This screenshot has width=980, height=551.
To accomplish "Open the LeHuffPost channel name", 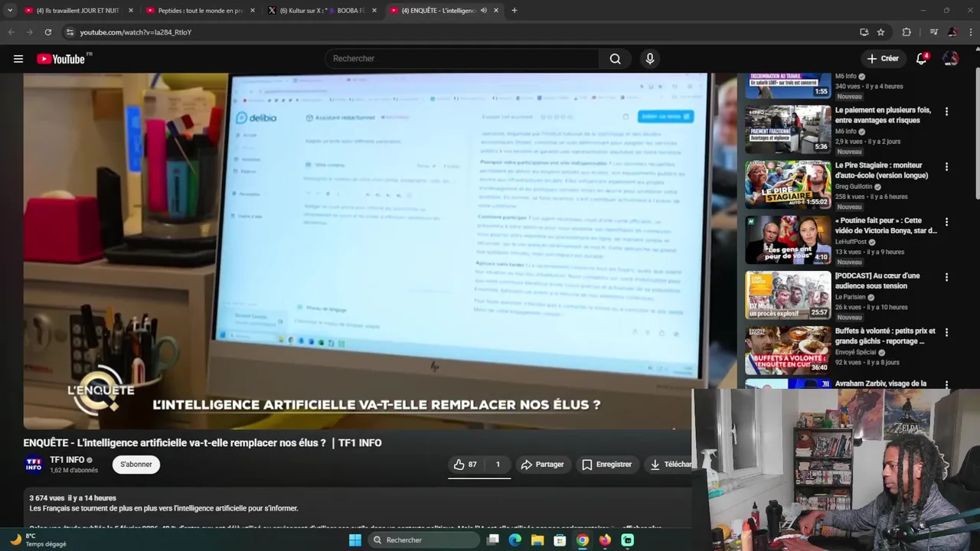I will click(x=851, y=242).
